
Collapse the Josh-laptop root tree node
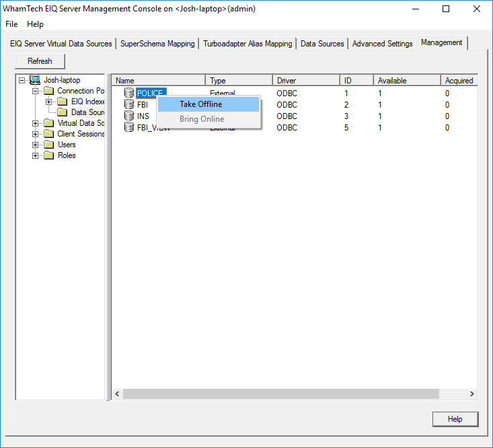(x=22, y=80)
